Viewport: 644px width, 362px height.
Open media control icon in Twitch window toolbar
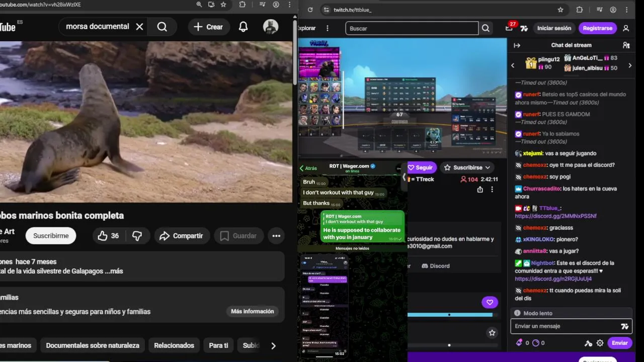(x=599, y=10)
